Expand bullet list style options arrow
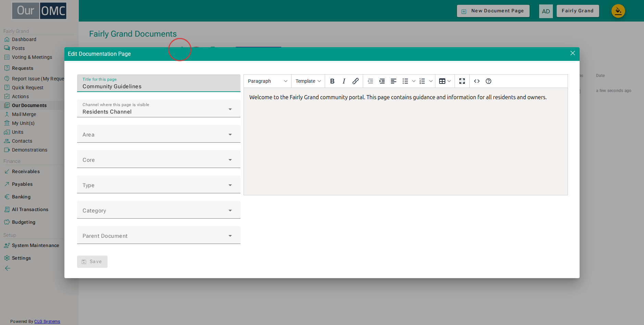644x325 pixels. pyautogui.click(x=414, y=81)
